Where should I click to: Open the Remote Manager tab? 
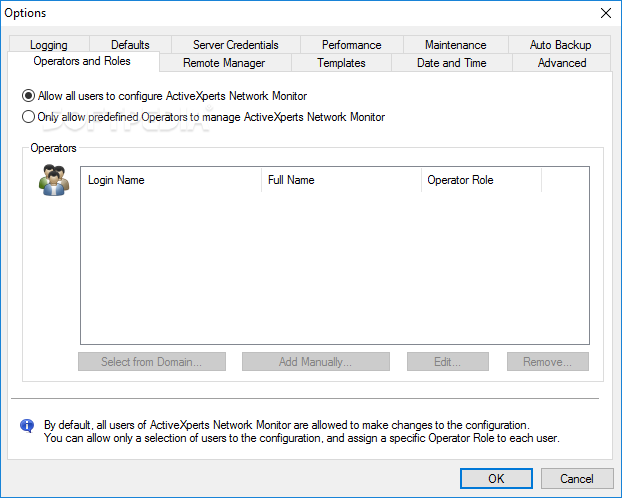click(x=224, y=63)
